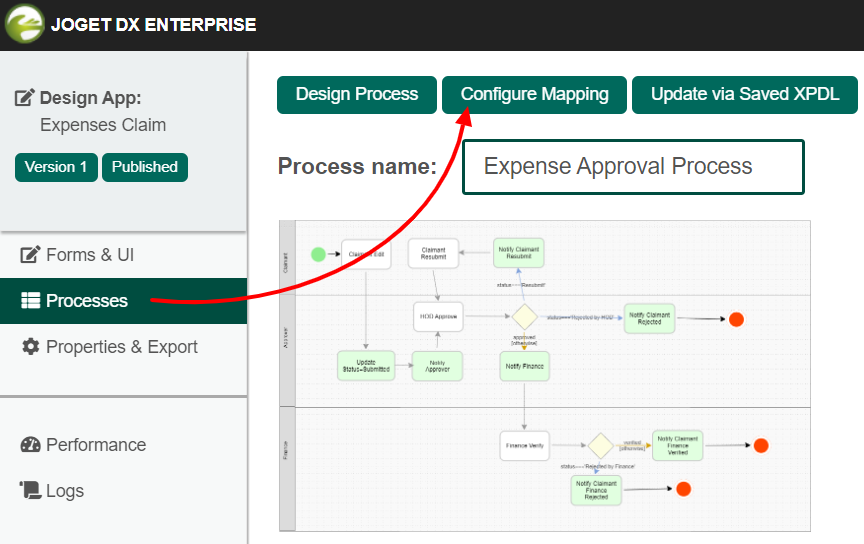The width and height of the screenshot is (864, 544).
Task: Open the Forms & UI section
Action: click(123, 255)
